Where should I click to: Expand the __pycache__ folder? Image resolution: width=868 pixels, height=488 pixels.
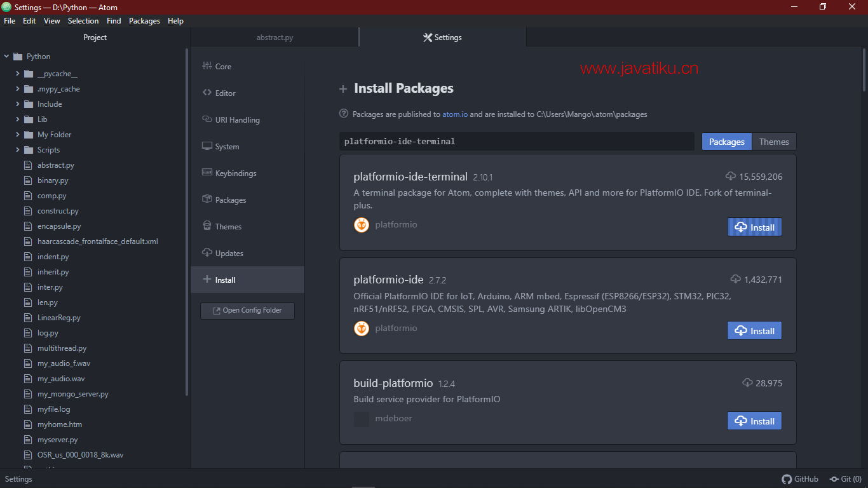click(18, 74)
